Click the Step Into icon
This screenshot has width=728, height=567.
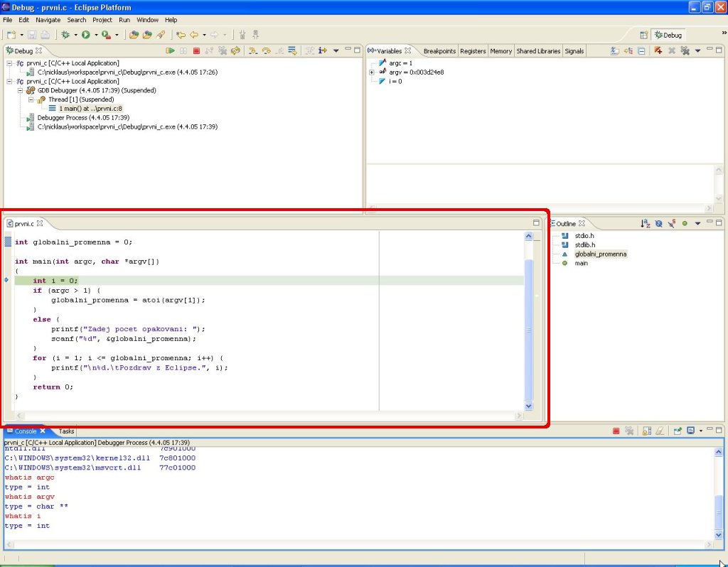coord(253,50)
